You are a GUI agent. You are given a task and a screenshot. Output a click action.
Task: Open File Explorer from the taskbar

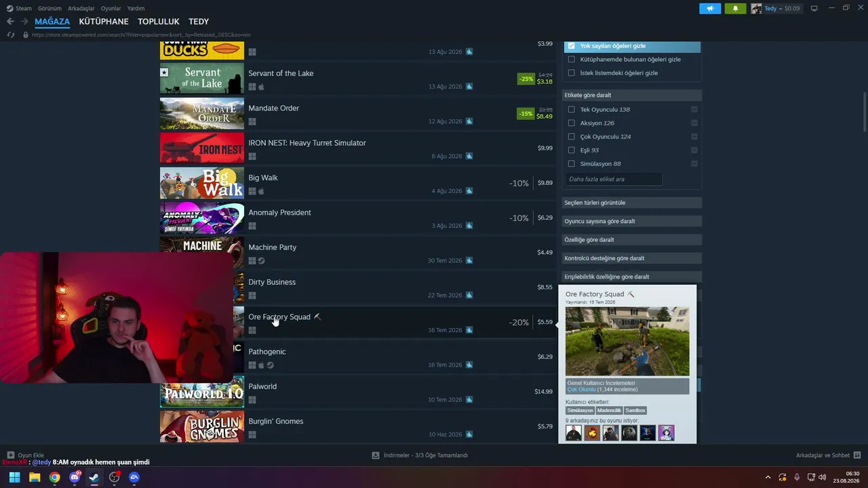coord(35,477)
